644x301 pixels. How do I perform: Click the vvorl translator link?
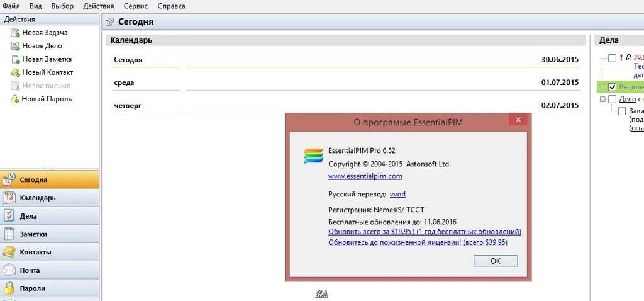click(397, 194)
